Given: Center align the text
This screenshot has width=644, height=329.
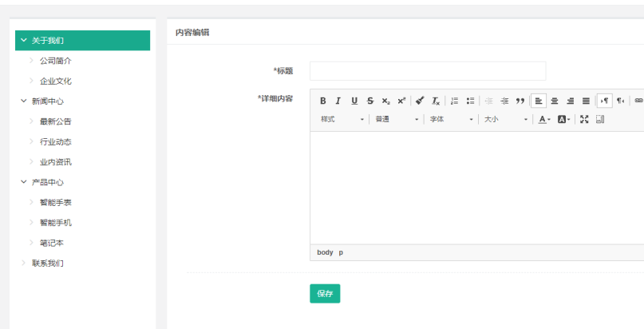Looking at the screenshot, I should tap(555, 101).
